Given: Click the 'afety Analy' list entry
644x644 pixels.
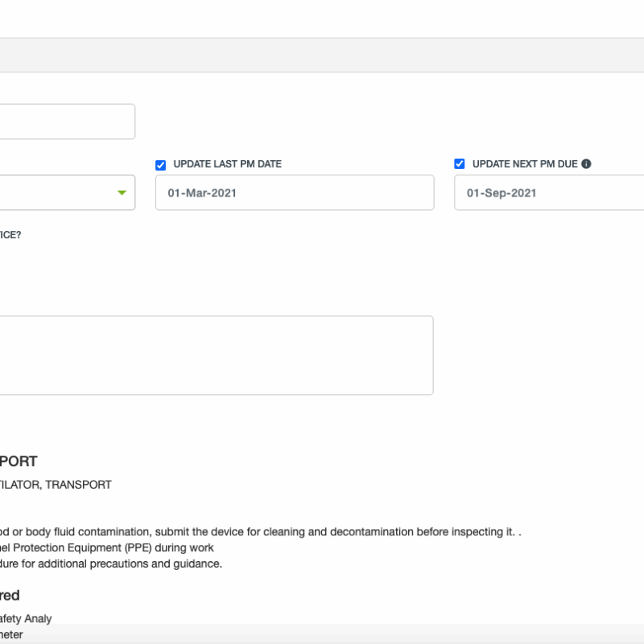Looking at the screenshot, I should click(26, 618).
